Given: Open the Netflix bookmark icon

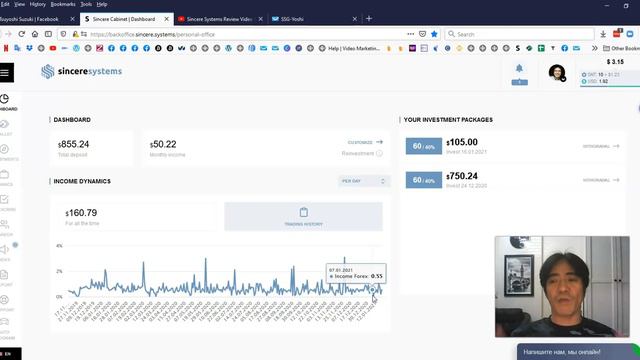Looking at the screenshot, I should tap(6, 48).
